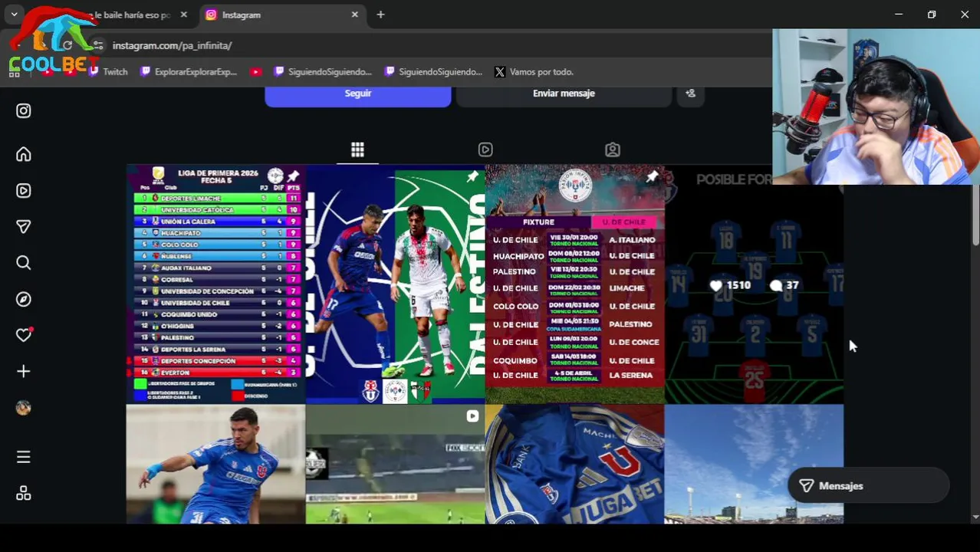Screen dimensions: 980x552
Task: Open the Twitch bookmark
Action: click(x=108, y=72)
